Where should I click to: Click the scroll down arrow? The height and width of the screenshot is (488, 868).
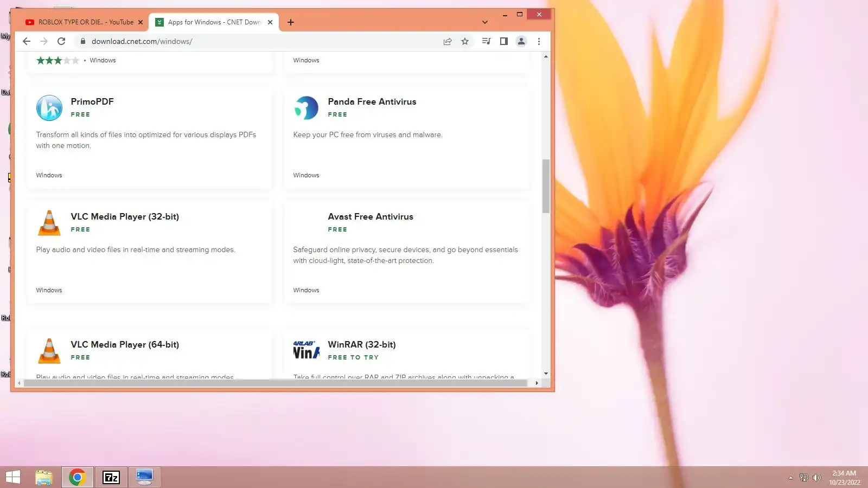[546, 374]
